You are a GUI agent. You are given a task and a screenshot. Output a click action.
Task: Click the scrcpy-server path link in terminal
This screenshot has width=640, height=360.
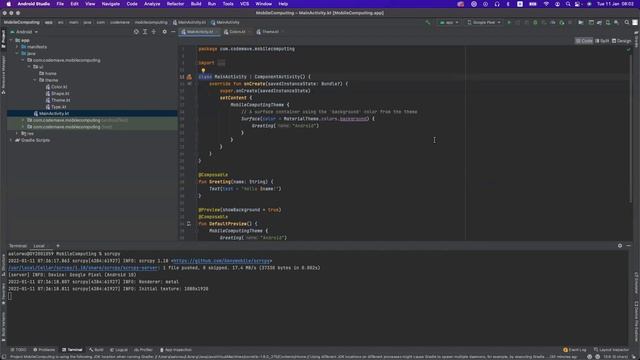coord(84,268)
